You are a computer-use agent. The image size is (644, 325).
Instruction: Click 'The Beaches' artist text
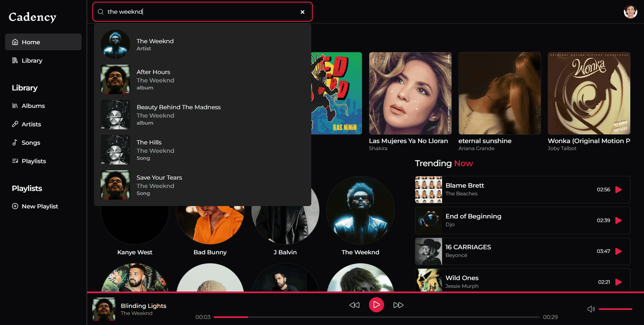coord(462,194)
